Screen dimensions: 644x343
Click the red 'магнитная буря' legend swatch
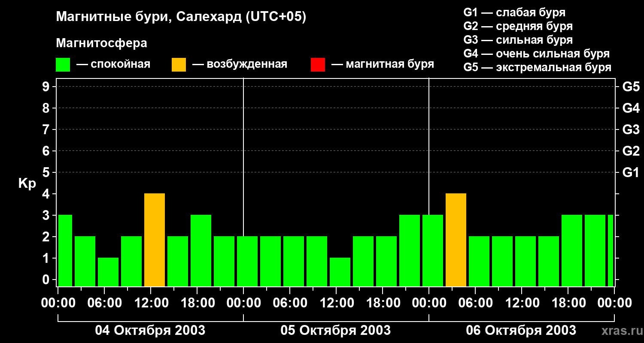point(318,65)
